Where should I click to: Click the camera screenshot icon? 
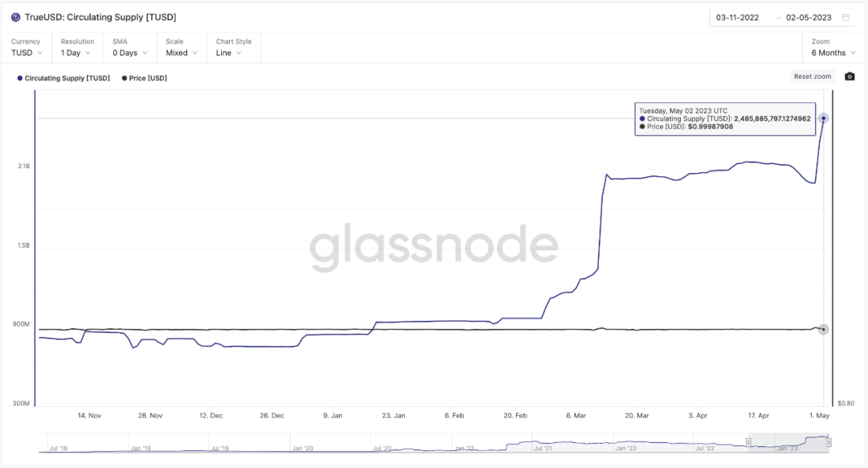pos(850,76)
